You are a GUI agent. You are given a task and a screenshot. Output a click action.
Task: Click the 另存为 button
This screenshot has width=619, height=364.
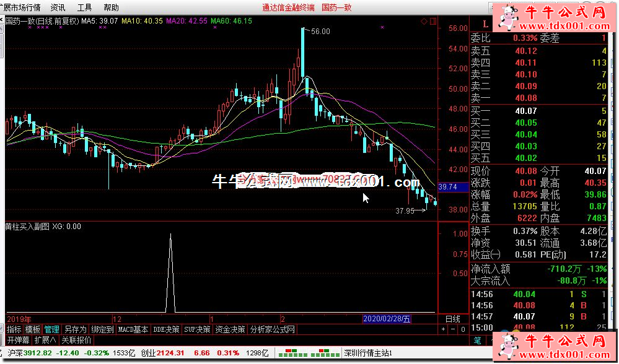pos(76,330)
